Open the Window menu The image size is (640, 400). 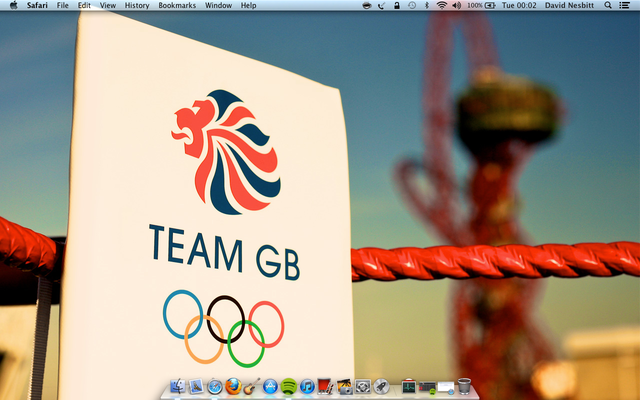(x=218, y=5)
